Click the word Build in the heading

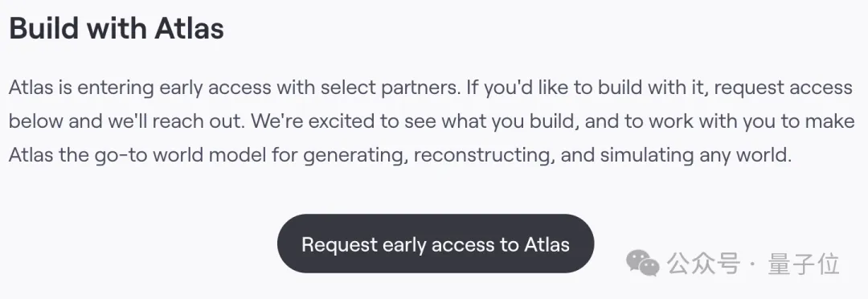point(43,28)
